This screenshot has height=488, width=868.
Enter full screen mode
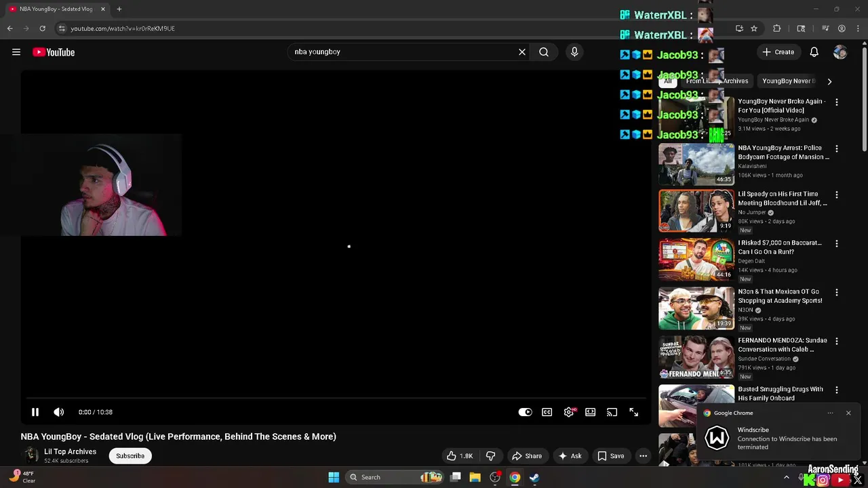(634, 412)
